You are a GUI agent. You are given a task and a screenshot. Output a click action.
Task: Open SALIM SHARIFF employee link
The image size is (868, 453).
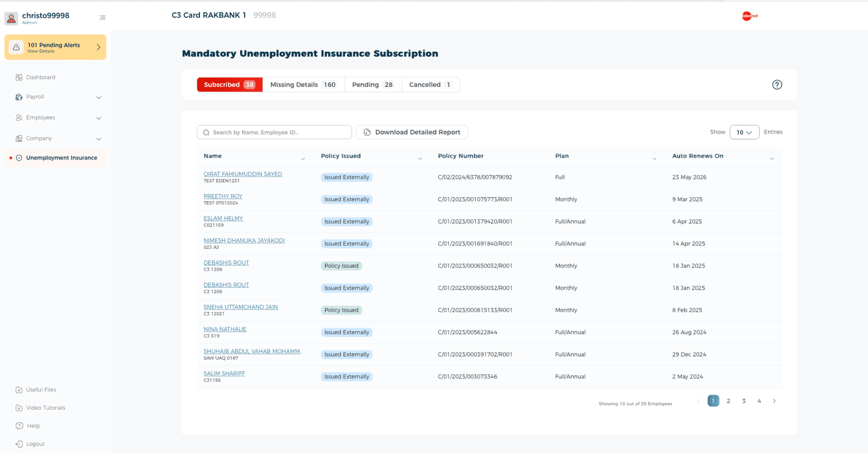224,373
